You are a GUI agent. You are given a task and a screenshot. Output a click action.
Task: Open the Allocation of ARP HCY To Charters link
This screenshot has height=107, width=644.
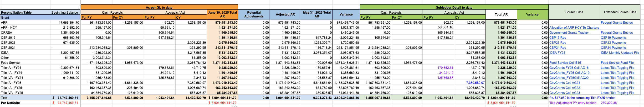point(574,27)
